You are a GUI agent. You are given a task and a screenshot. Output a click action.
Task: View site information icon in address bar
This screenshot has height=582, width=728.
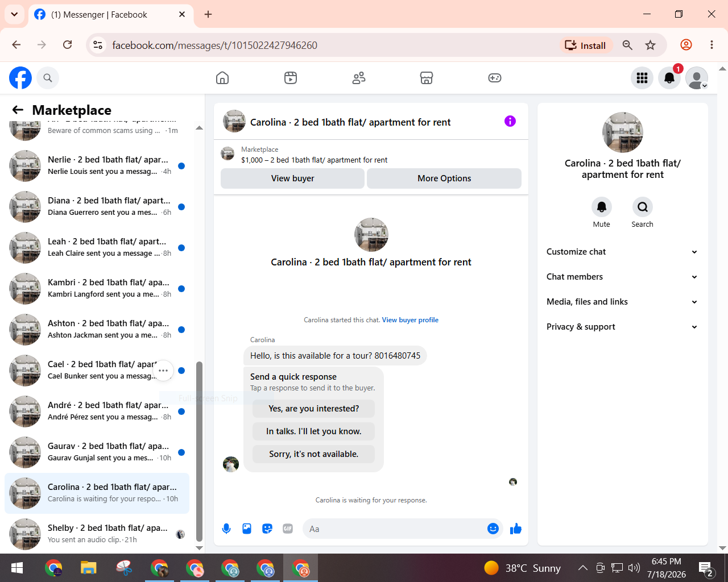coord(98,45)
